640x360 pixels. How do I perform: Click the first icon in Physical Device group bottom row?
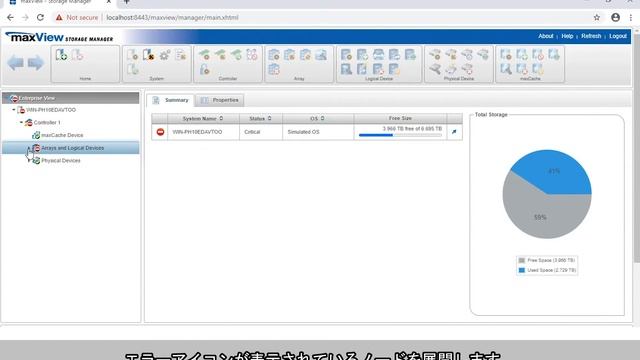pyautogui.click(x=435, y=69)
